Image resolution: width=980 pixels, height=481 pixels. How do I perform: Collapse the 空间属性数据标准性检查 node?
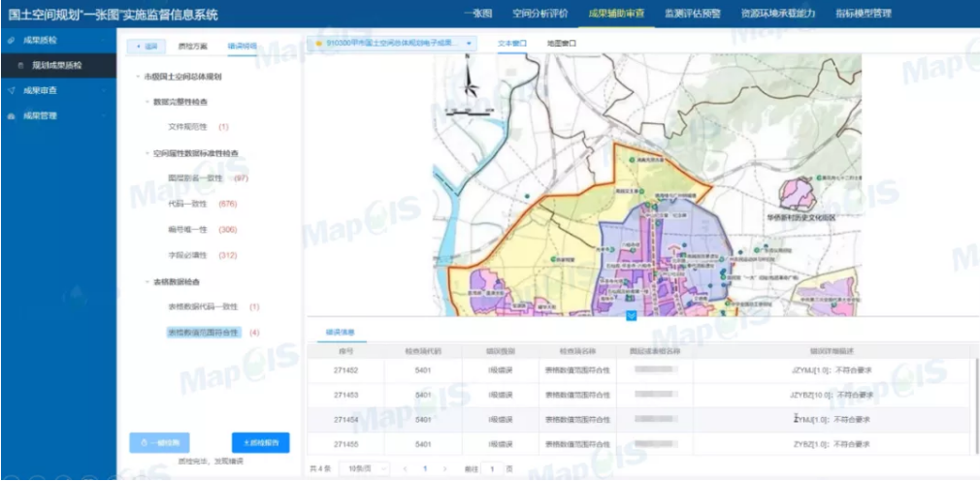click(x=147, y=153)
